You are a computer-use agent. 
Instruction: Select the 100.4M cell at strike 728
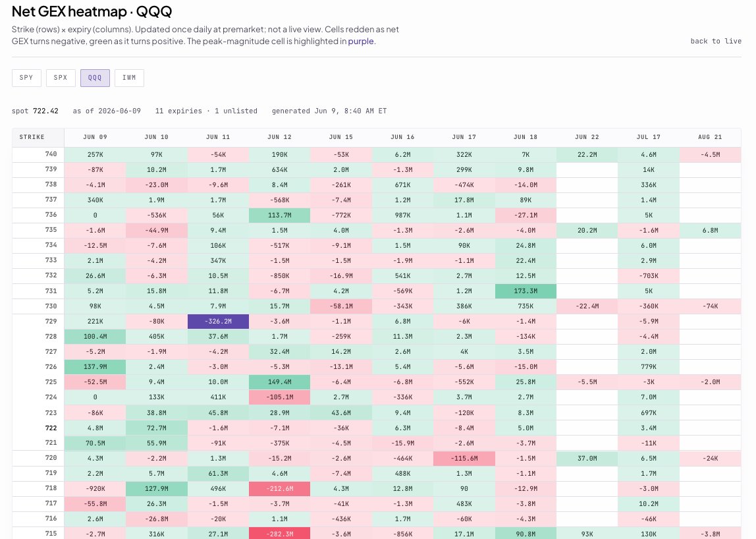(x=95, y=336)
